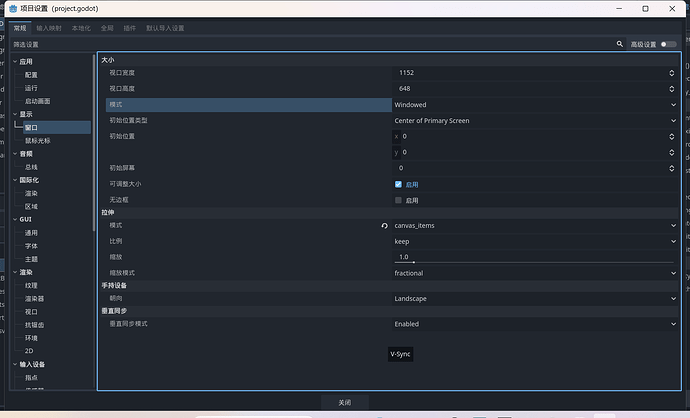Viewport: 690px width, 418px height.
Task: Select 纹理 in the settings tree
Action: pyautogui.click(x=31, y=286)
